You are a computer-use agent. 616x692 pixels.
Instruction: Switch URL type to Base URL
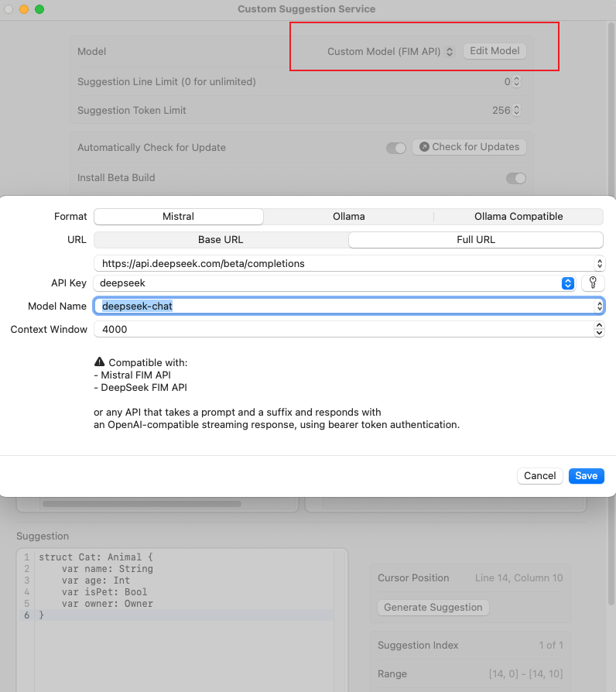click(x=221, y=240)
